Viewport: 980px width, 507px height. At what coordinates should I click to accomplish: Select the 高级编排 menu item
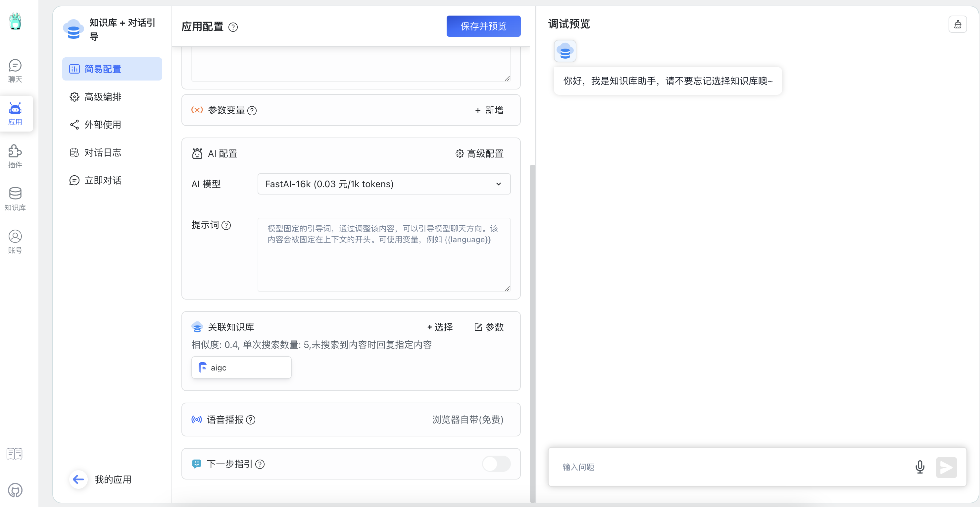(112, 97)
